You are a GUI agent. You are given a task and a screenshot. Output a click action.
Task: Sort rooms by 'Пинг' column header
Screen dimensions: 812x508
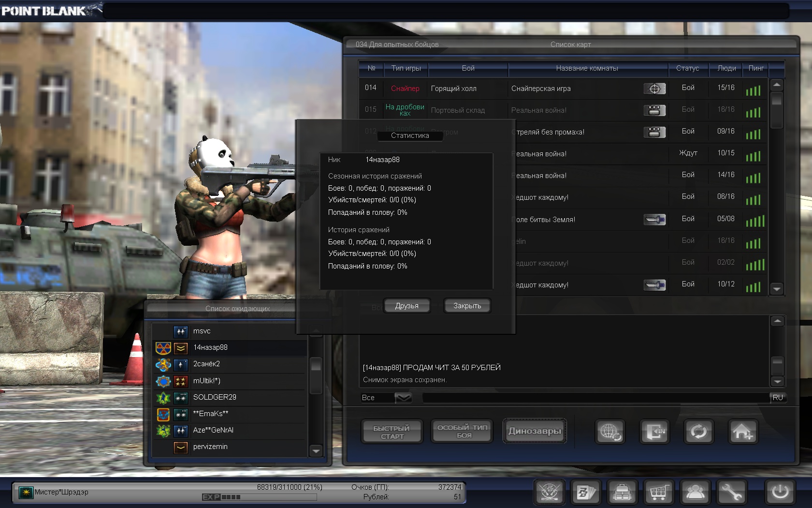click(756, 68)
